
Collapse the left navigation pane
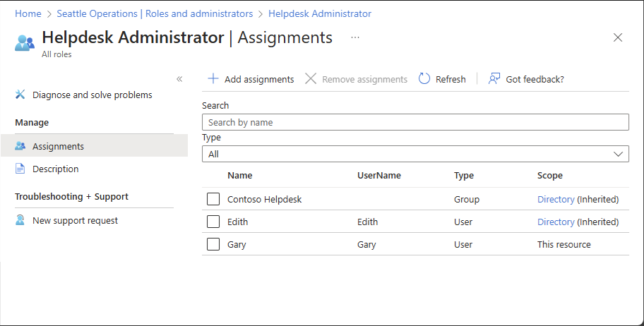pyautogui.click(x=179, y=79)
